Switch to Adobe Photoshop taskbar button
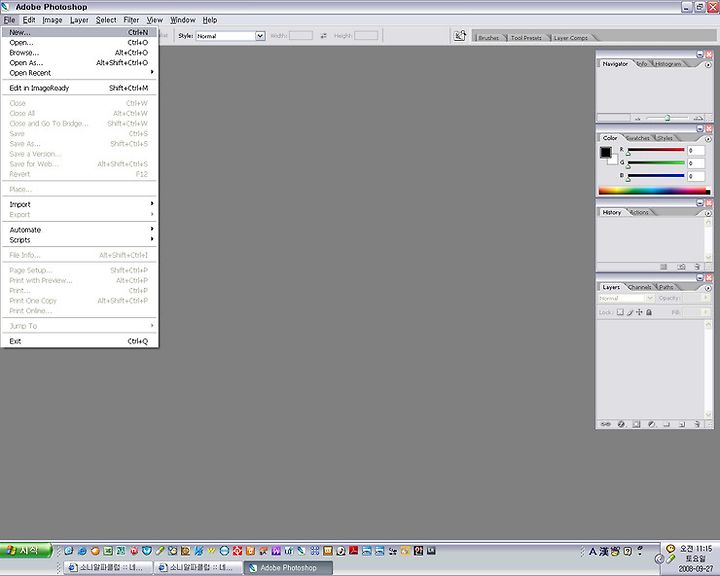Viewport: 720px width, 576px height. [x=287, y=568]
